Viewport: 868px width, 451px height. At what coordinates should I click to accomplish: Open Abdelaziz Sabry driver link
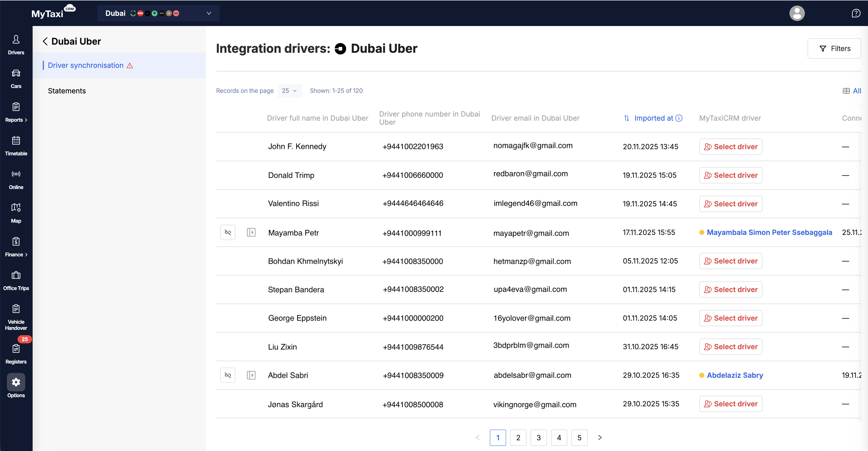pos(735,375)
